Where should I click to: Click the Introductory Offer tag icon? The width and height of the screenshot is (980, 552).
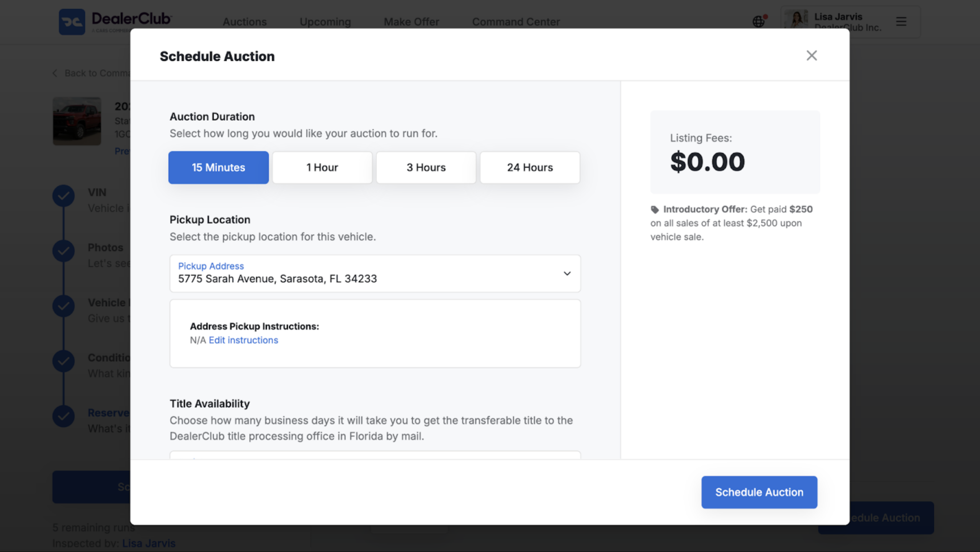click(655, 210)
